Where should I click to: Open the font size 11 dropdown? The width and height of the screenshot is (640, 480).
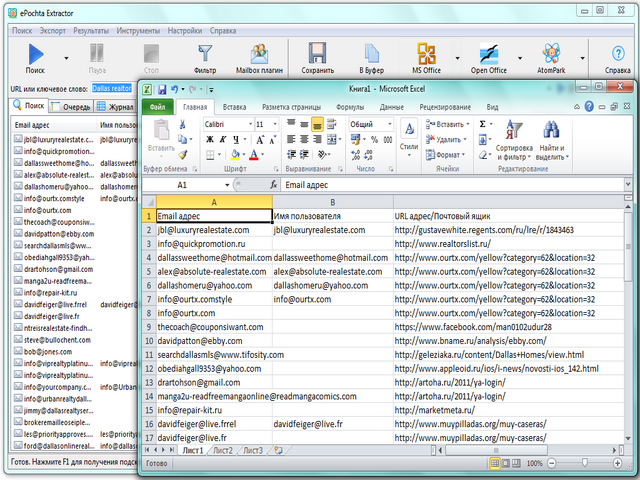pos(276,124)
